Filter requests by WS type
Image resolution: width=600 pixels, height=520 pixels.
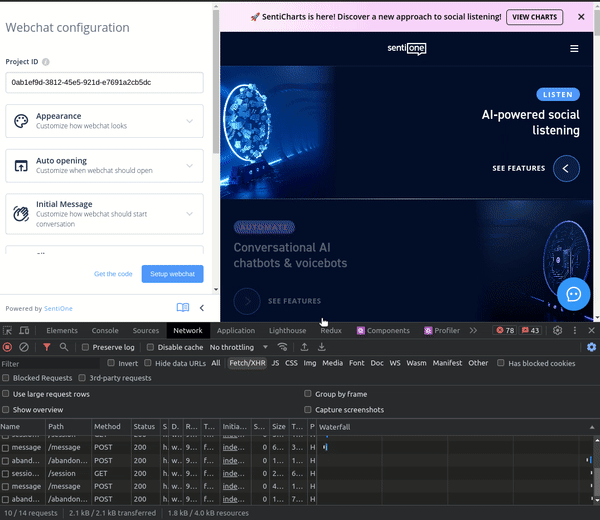(395, 363)
